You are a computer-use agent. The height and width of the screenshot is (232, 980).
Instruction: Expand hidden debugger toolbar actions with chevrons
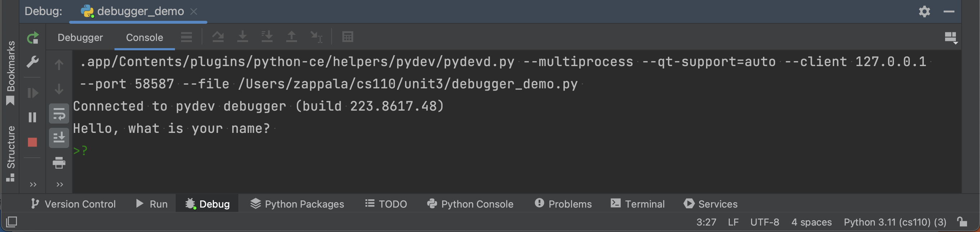[x=32, y=185]
